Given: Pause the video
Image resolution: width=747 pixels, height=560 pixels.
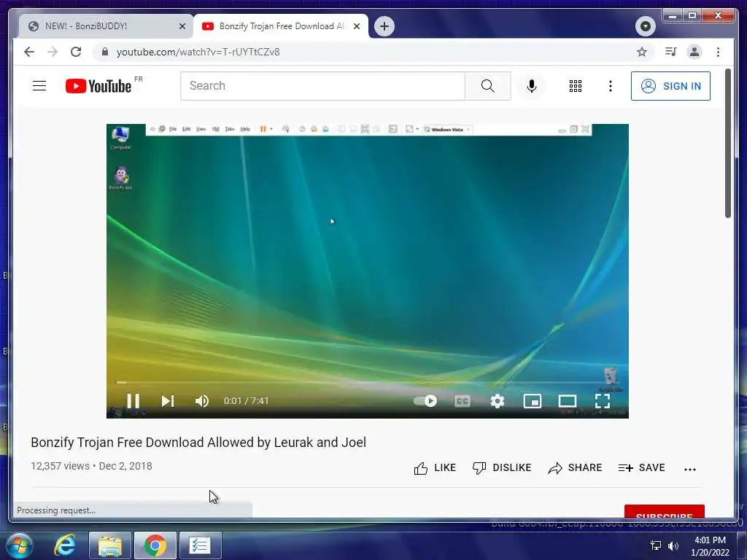Looking at the screenshot, I should pos(133,401).
